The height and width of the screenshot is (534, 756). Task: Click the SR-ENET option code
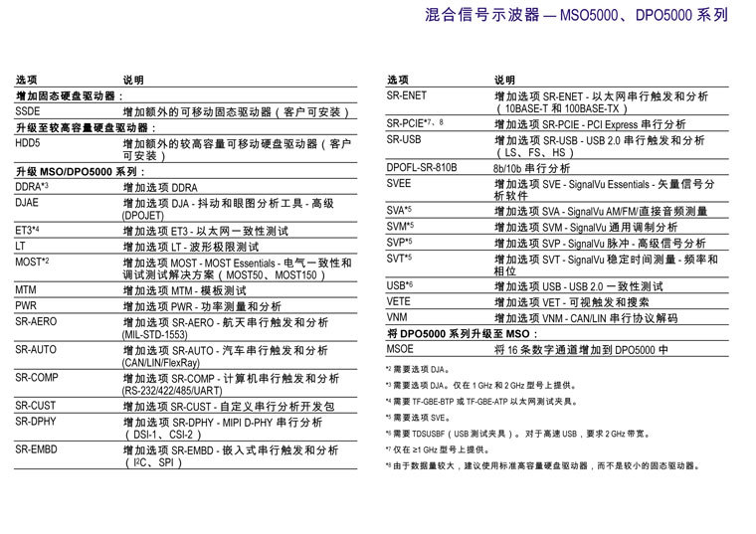coord(407,95)
